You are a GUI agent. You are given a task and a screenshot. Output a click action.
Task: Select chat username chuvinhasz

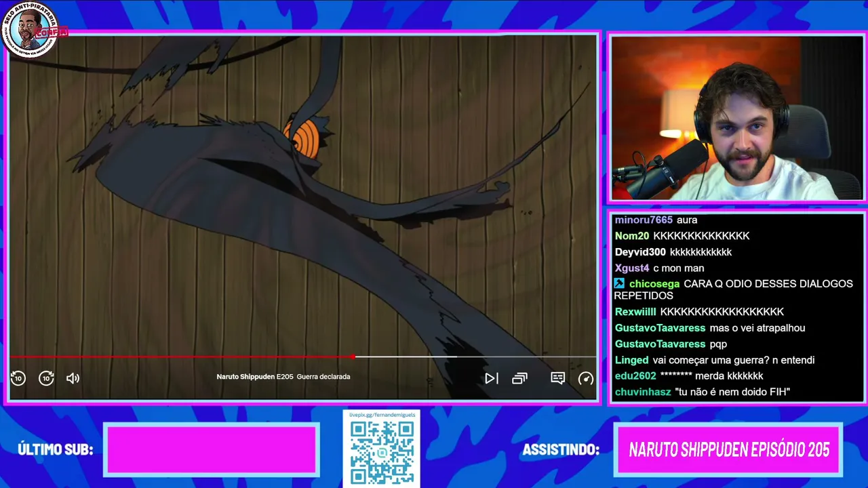click(x=643, y=392)
